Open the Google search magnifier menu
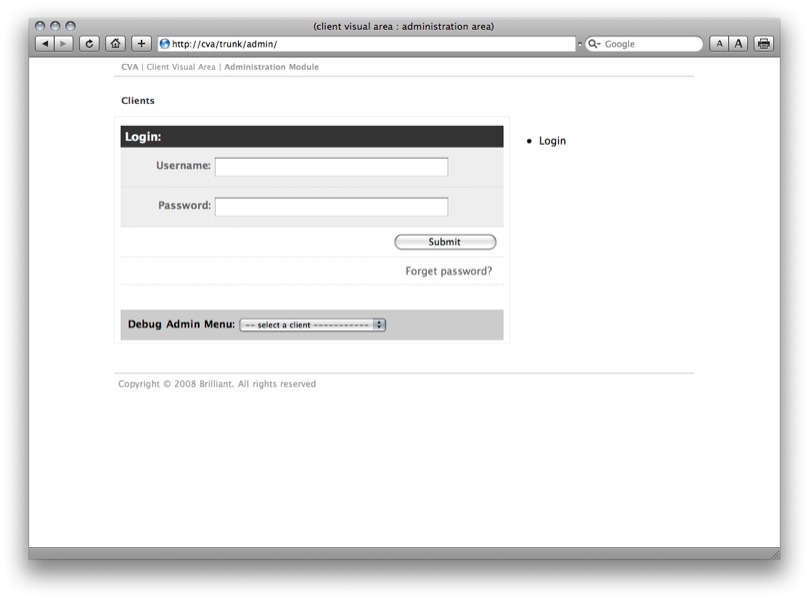Viewport: 809px width, 599px height. click(x=594, y=44)
